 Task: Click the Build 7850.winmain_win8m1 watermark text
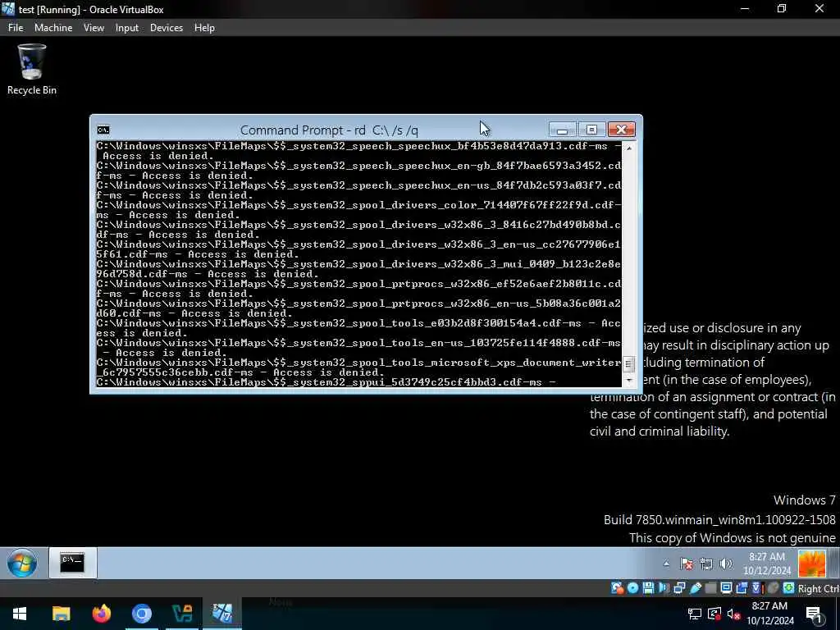point(719,519)
